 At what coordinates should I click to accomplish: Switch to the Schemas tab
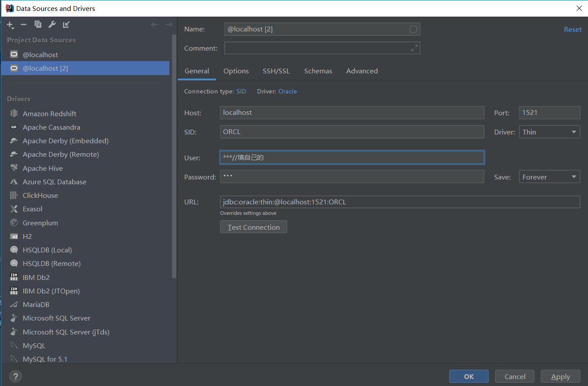(318, 71)
